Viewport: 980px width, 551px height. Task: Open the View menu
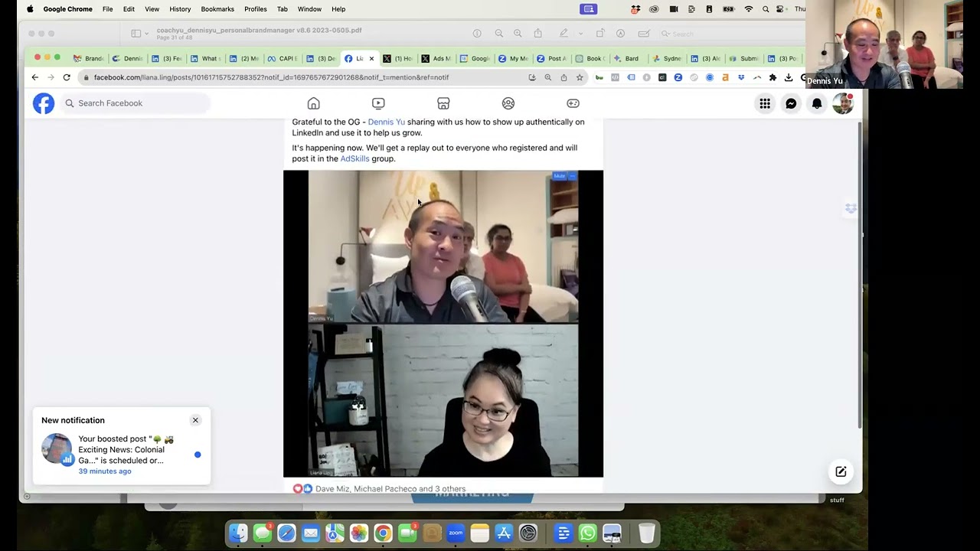[x=152, y=9]
